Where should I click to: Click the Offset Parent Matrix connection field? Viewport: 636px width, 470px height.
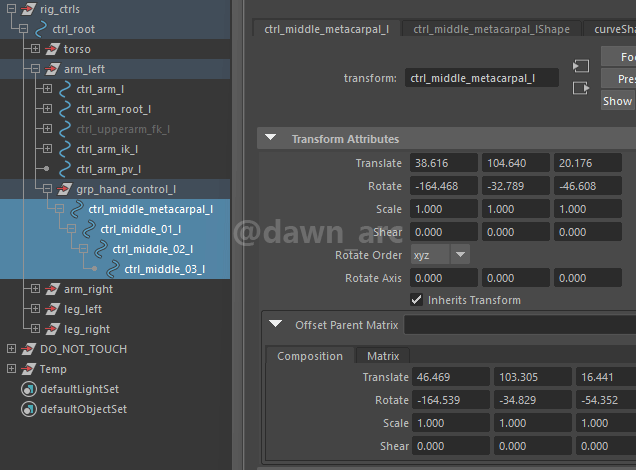coord(520,325)
